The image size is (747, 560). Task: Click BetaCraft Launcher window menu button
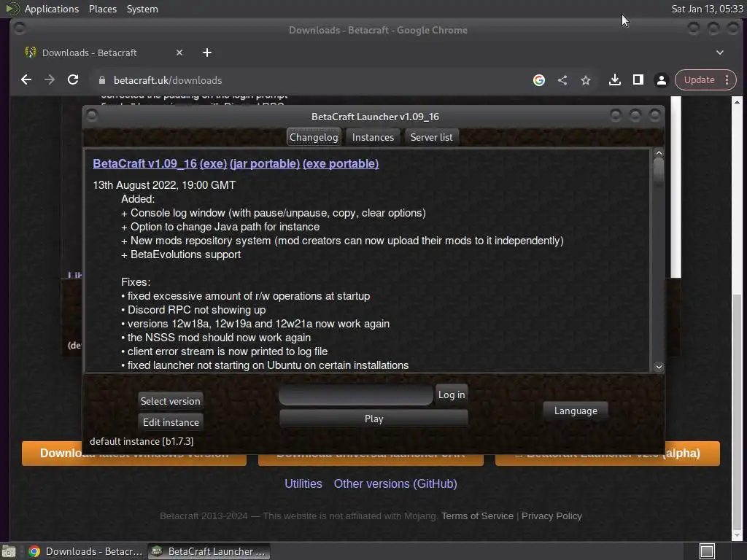[92, 115]
